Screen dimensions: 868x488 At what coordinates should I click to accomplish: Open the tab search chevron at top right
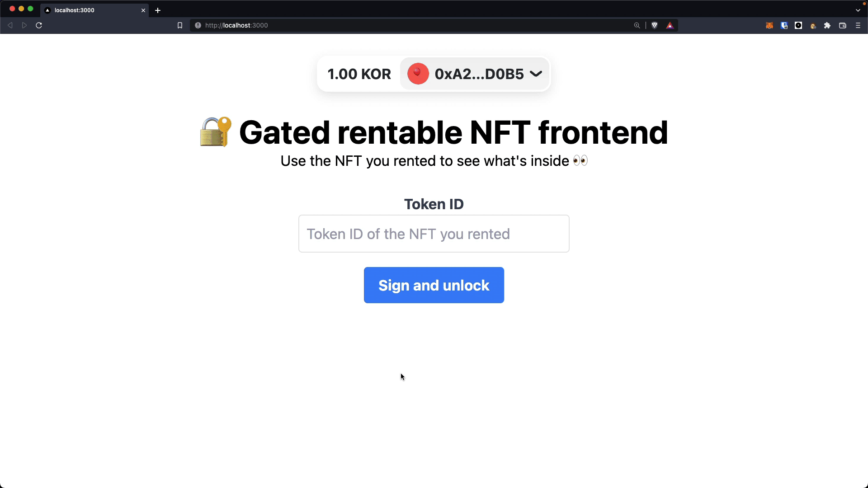point(858,10)
